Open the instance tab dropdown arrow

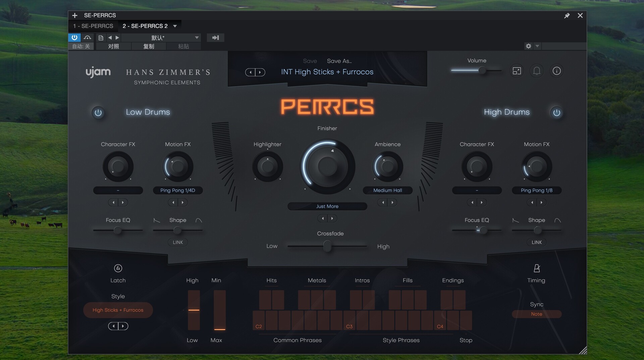point(175,26)
